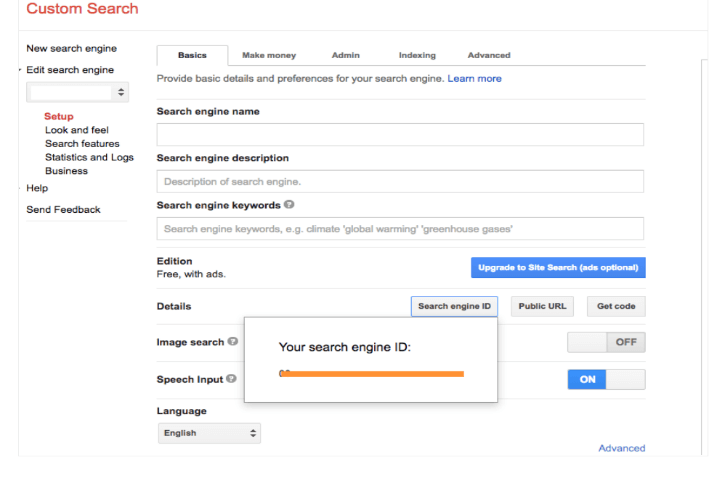Click the Get code button
The height and width of the screenshot is (480, 709).
(616, 306)
